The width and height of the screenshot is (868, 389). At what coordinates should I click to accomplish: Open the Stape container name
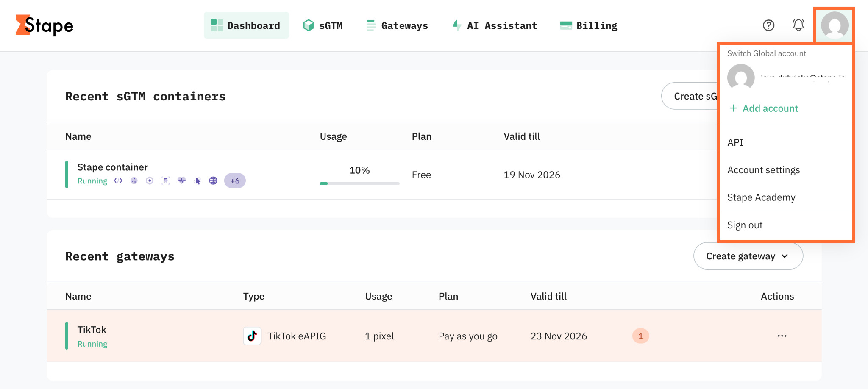112,167
